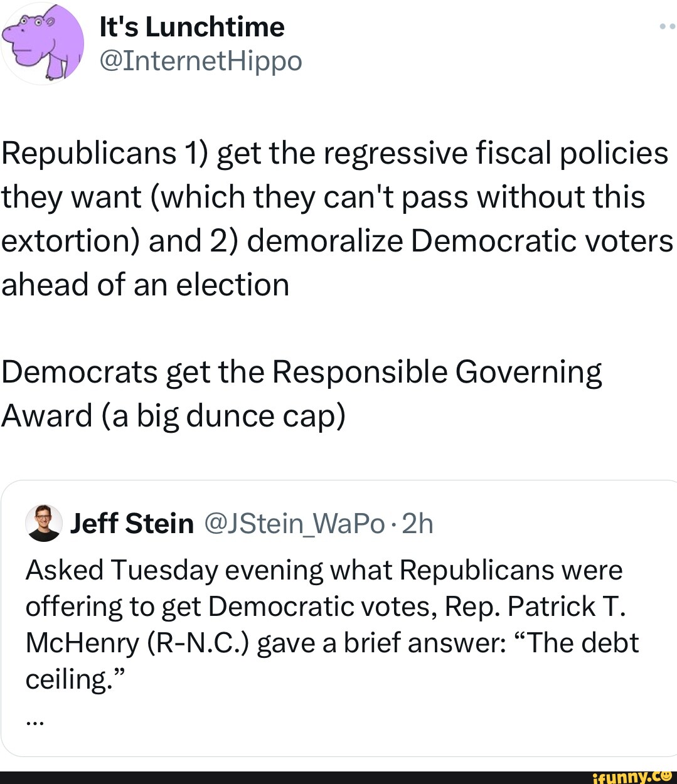Click the "ahead of an election" line

coord(145,285)
